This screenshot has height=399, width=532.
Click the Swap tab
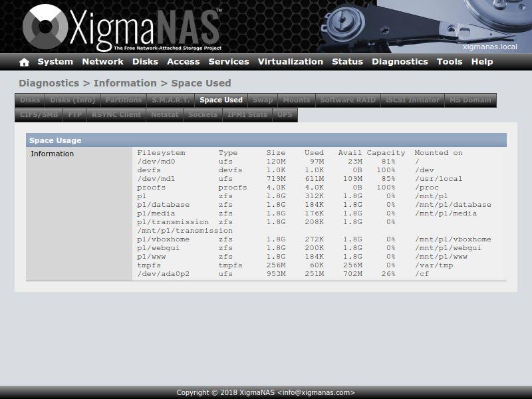[x=263, y=100]
